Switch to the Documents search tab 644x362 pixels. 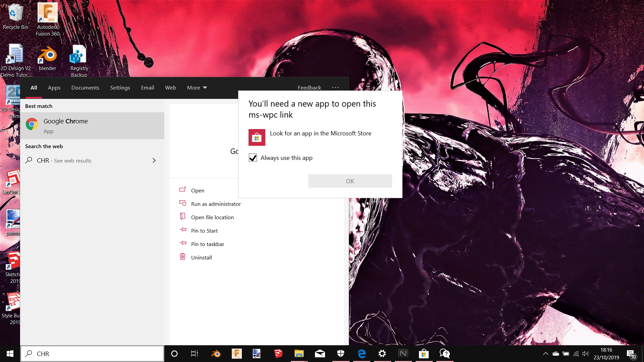(85, 88)
